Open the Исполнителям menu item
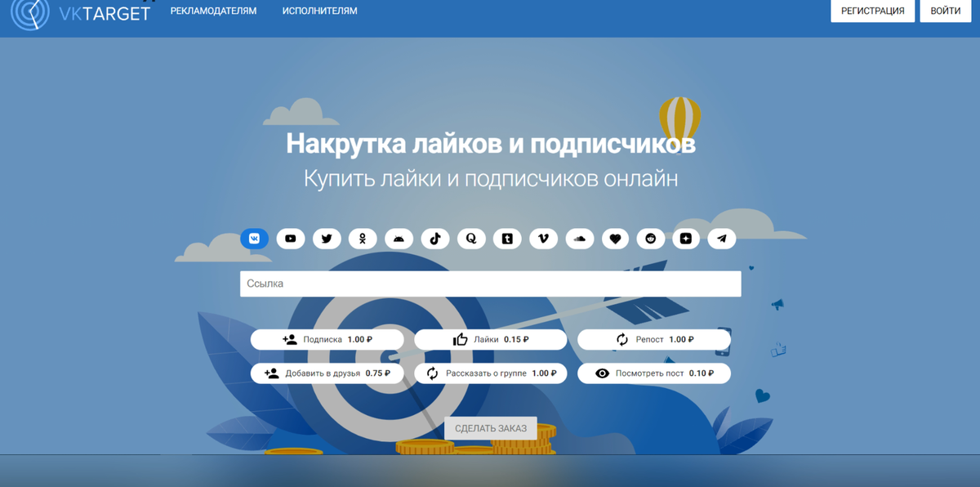 coord(319,11)
